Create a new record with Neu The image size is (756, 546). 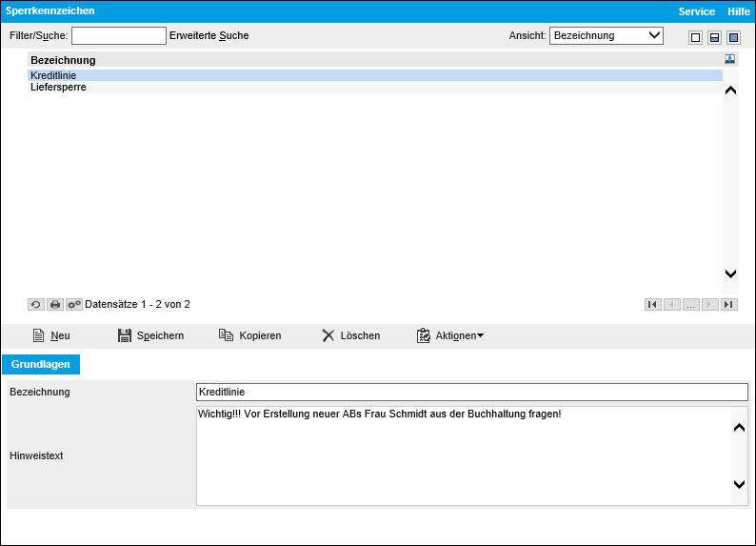click(x=51, y=335)
